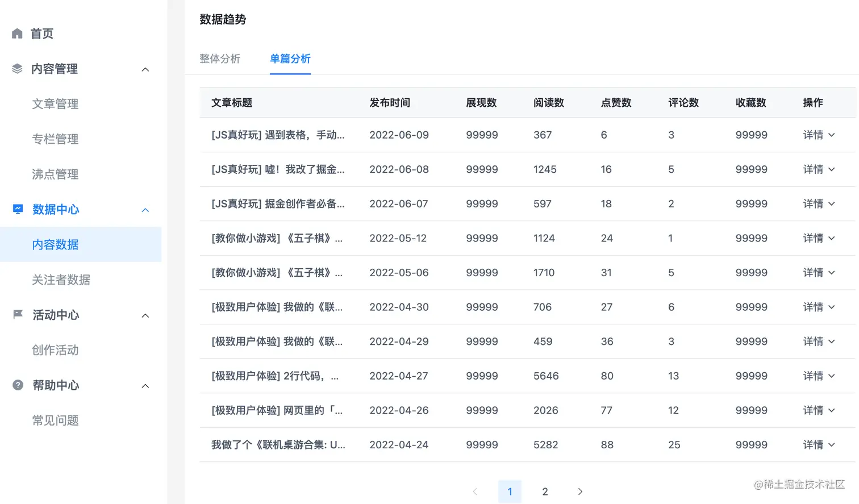Open 文章管理 in the sidebar
This screenshot has width=859, height=504.
click(x=55, y=104)
